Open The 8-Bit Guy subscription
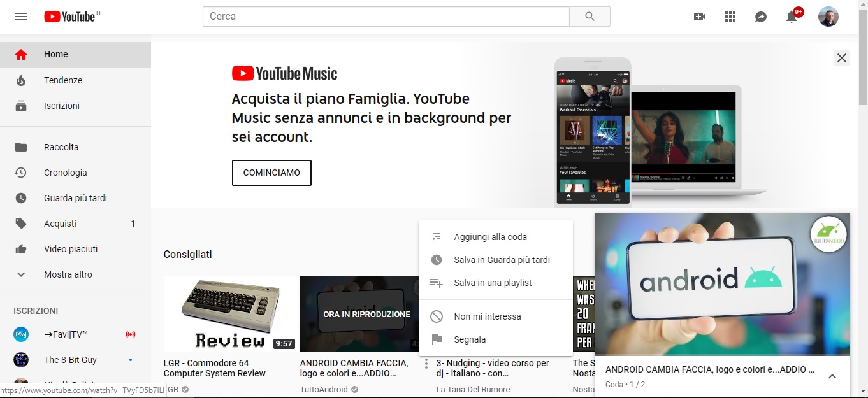The height and width of the screenshot is (398, 868). (75, 360)
